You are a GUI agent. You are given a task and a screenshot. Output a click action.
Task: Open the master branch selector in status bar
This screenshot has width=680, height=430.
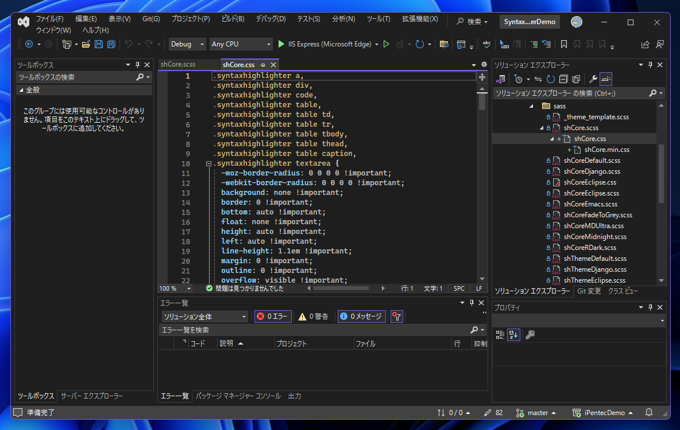pos(537,412)
